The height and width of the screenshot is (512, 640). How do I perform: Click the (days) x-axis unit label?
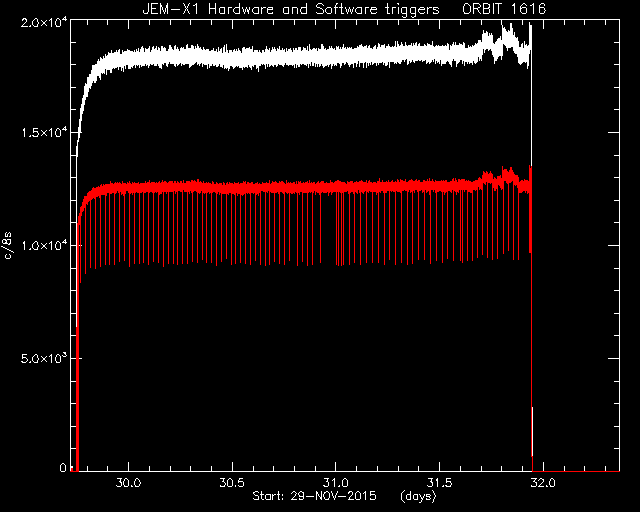click(x=418, y=496)
